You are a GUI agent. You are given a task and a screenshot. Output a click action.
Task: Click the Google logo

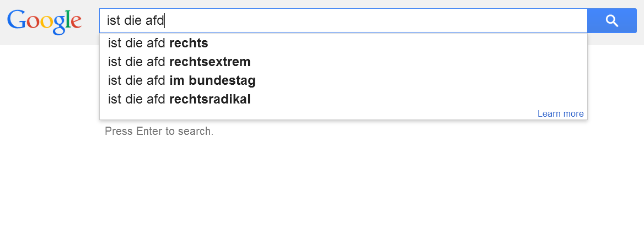pyautogui.click(x=45, y=21)
